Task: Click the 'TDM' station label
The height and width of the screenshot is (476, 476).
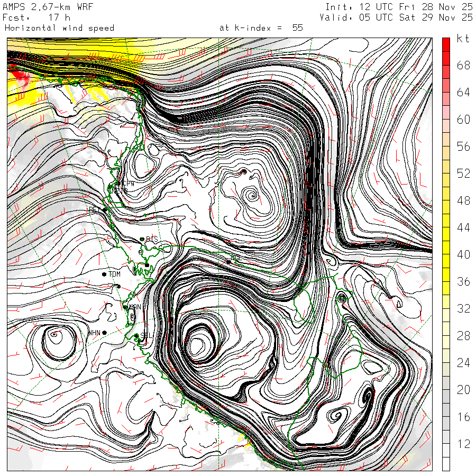Action: [x=114, y=274]
